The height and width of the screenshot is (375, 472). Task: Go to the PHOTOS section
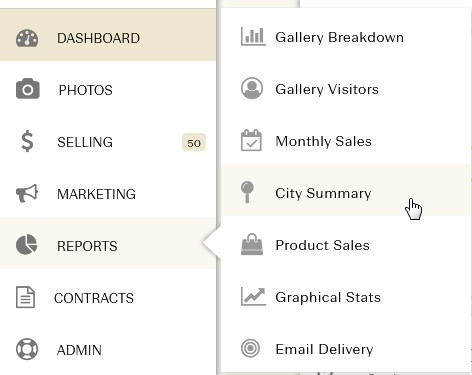[108, 90]
